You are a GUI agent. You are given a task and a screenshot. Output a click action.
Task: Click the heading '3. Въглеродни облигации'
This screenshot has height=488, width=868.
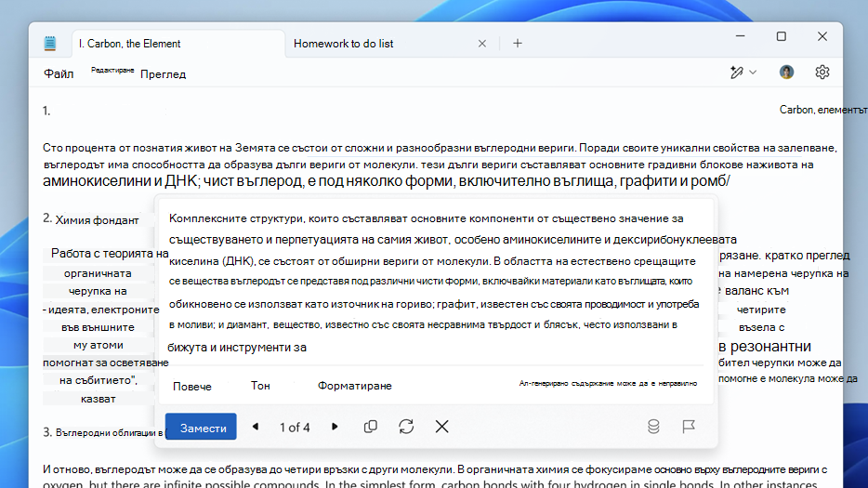(x=103, y=432)
